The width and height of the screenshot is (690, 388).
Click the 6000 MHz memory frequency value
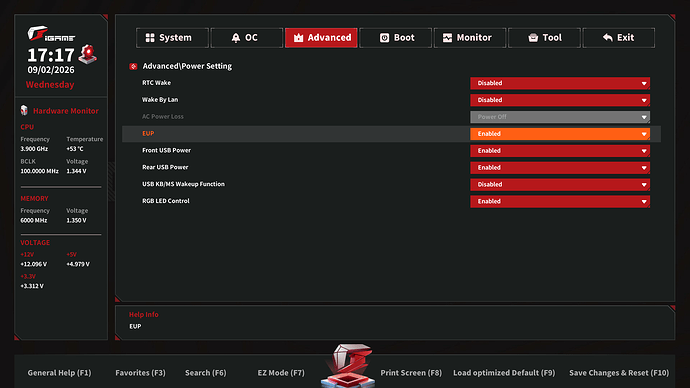point(33,220)
